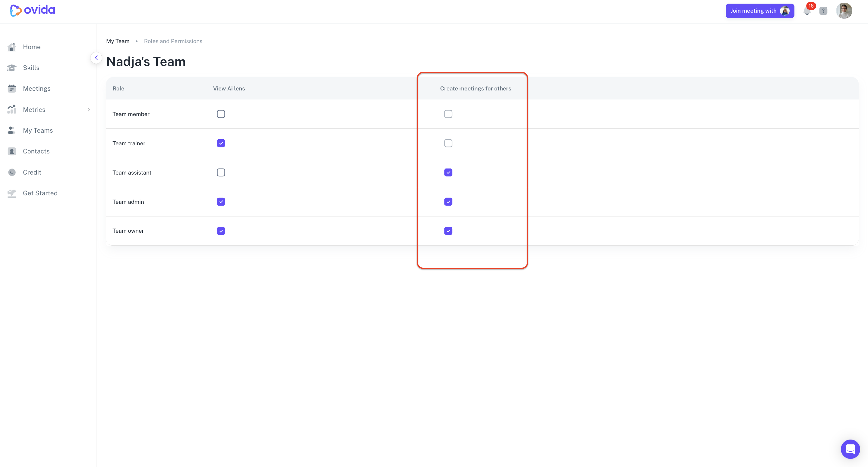
Task: Open the help question mark icon
Action: pyautogui.click(x=823, y=11)
